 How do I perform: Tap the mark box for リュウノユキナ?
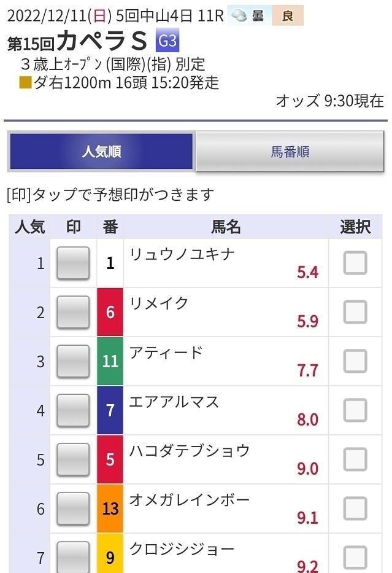[x=73, y=263]
